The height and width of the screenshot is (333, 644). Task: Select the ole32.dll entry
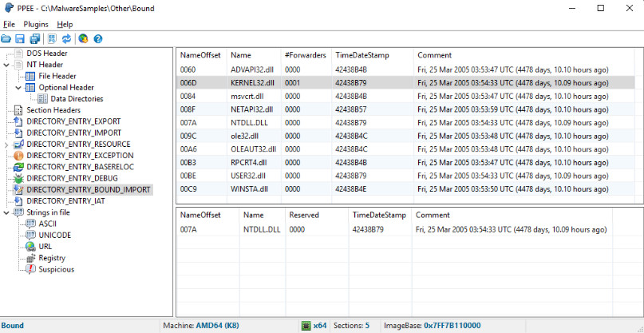(x=245, y=136)
